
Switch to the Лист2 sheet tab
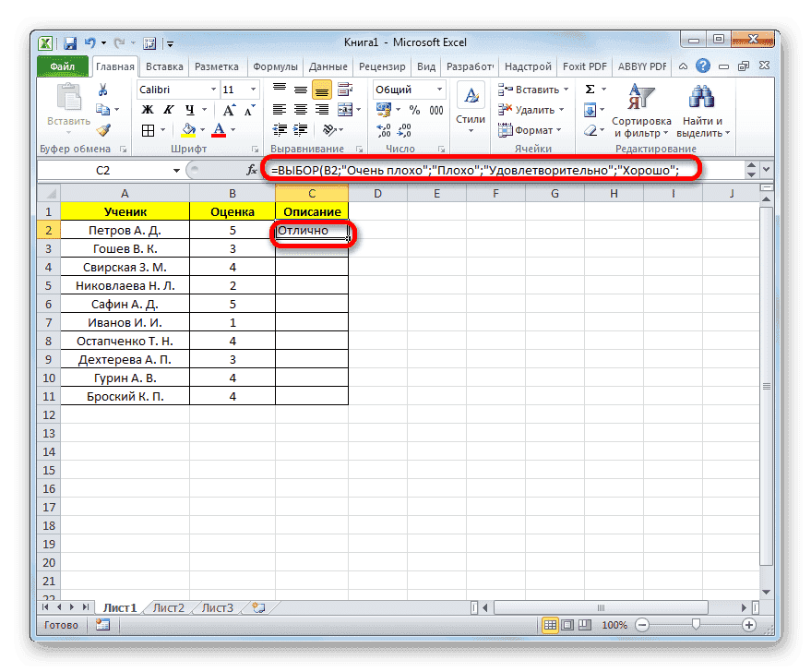pyautogui.click(x=168, y=607)
